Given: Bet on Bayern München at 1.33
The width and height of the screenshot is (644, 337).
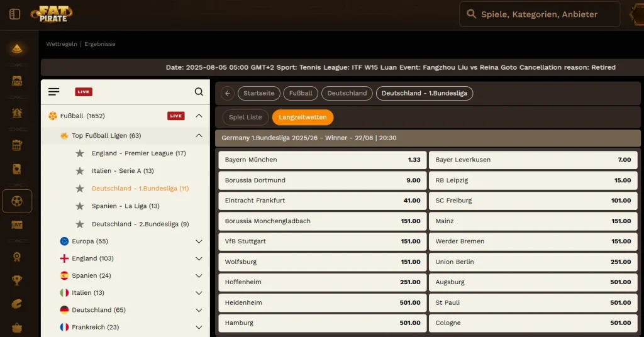Looking at the screenshot, I should pyautogui.click(x=323, y=160).
